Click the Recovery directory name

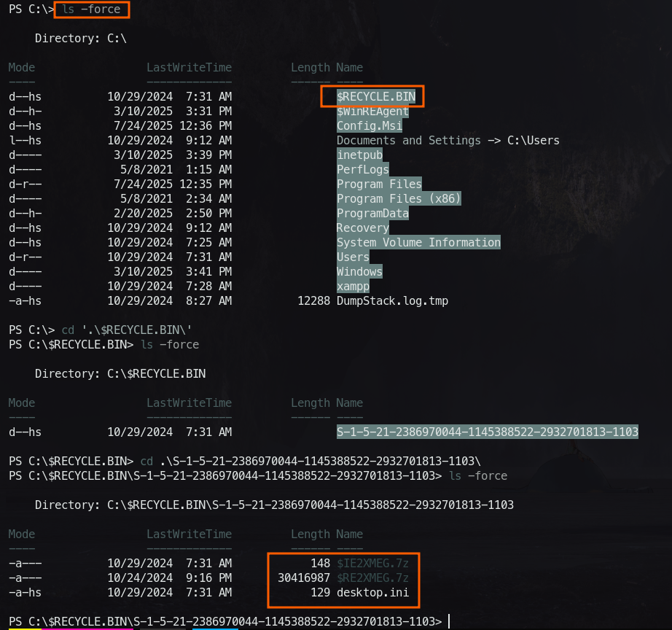tap(362, 227)
